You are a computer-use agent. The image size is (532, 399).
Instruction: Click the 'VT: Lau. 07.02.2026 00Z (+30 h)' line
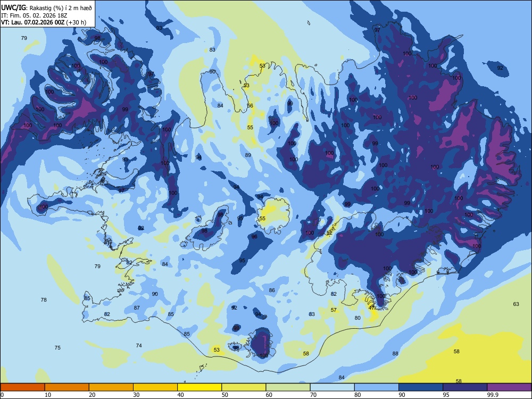[44, 22]
